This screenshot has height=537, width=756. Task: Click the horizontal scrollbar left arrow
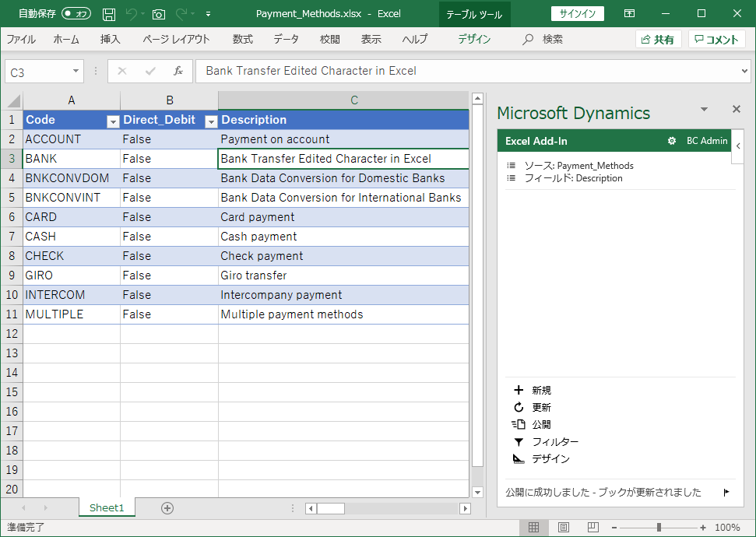click(311, 508)
